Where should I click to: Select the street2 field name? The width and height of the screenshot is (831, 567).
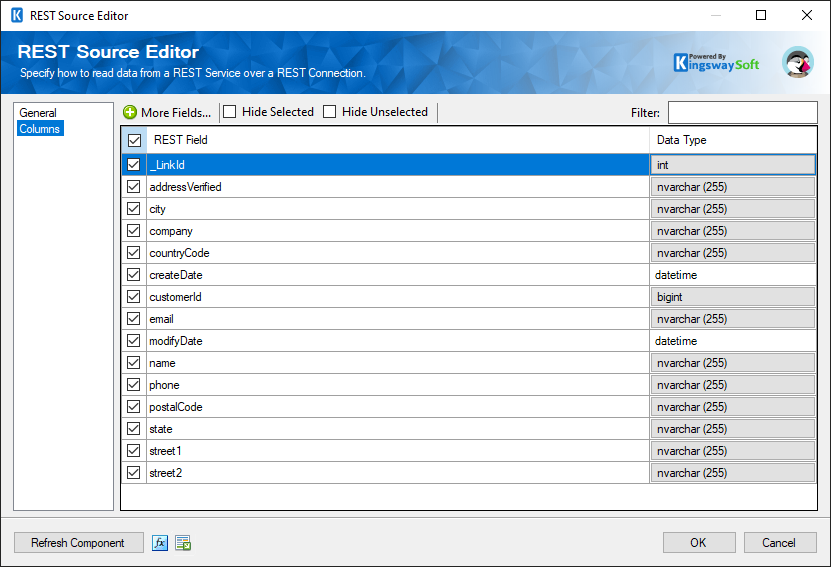tap(166, 473)
